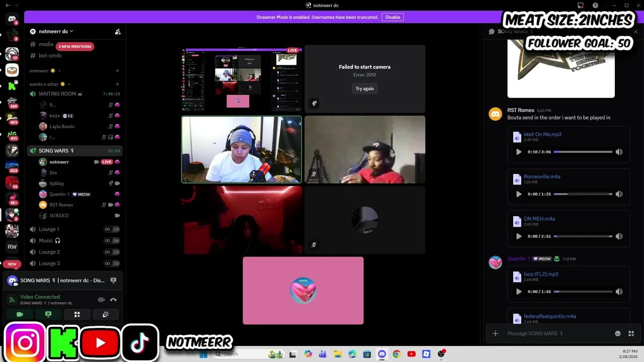Seek in Wait On Me.mp3 progress bar
The height and width of the screenshot is (362, 644).
(x=583, y=152)
